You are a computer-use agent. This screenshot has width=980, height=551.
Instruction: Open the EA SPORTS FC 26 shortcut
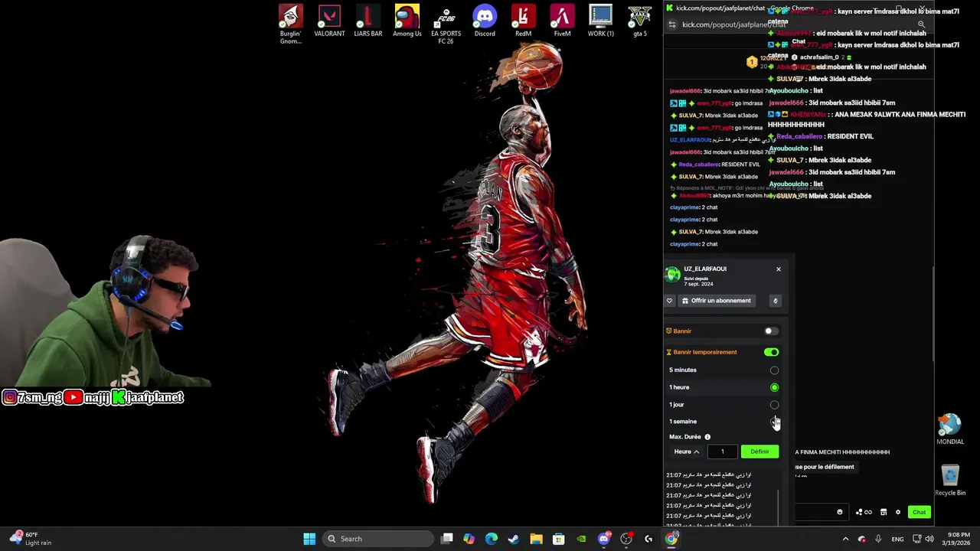pos(446,24)
